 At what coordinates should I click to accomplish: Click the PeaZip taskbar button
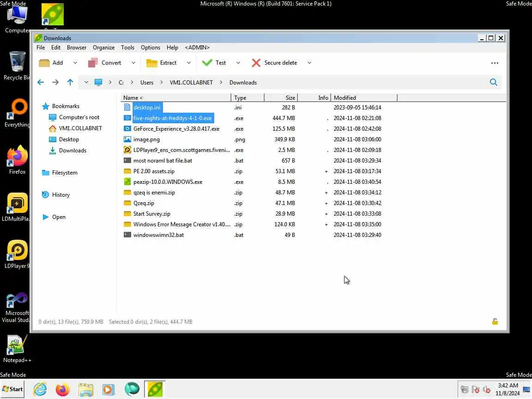[x=155, y=389]
